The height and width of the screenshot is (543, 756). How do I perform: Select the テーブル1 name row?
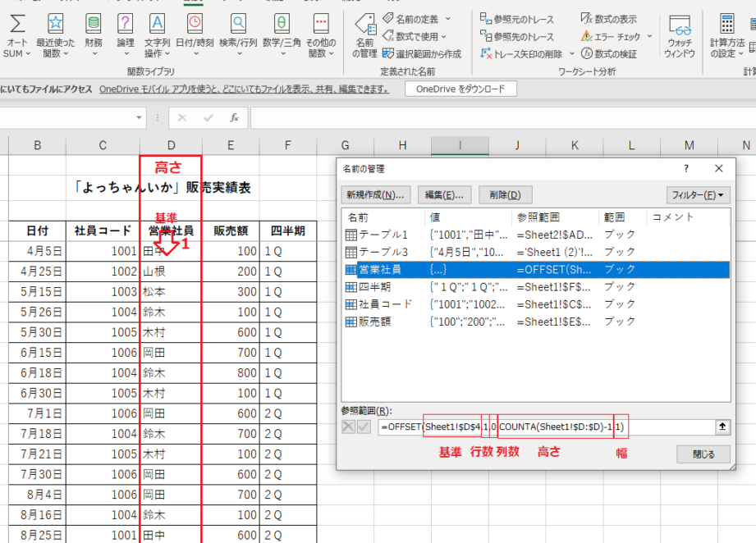click(536, 235)
